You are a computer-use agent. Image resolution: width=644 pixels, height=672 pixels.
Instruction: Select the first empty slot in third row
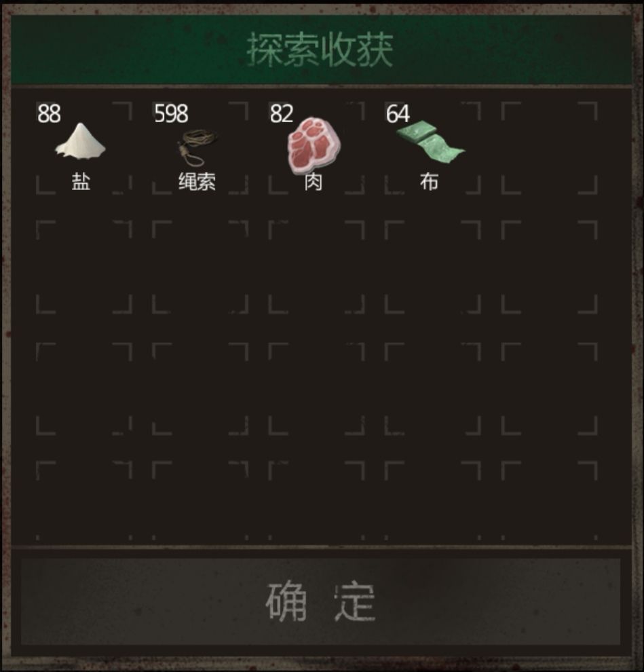pos(84,389)
